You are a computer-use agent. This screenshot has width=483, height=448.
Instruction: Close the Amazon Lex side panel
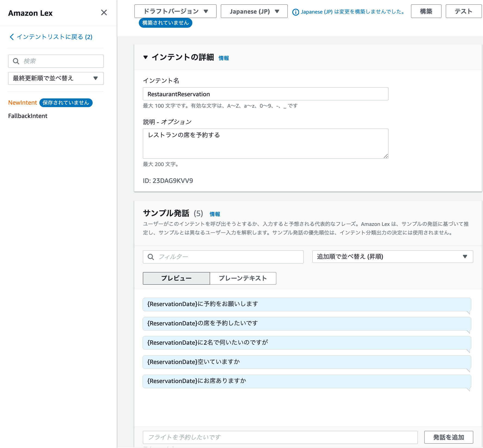tap(104, 13)
